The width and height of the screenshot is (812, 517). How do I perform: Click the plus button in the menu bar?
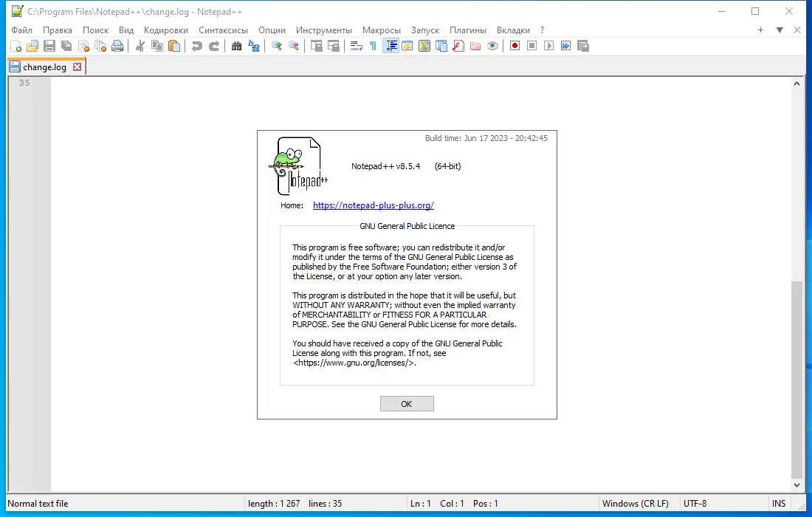click(761, 30)
